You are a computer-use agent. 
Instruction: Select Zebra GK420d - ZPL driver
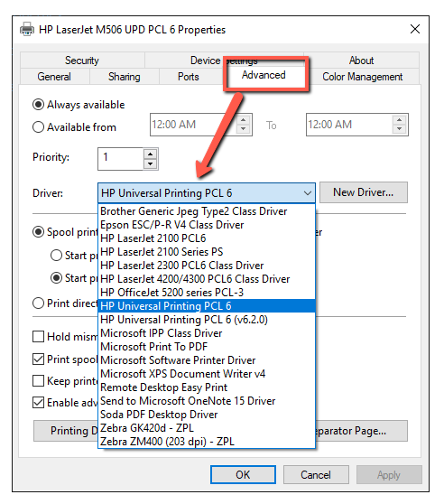pos(207,428)
